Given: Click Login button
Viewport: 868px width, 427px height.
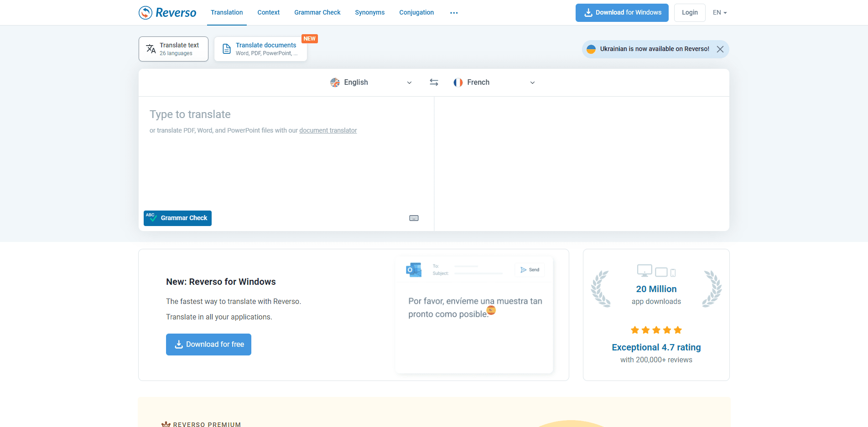Looking at the screenshot, I should [x=689, y=12].
